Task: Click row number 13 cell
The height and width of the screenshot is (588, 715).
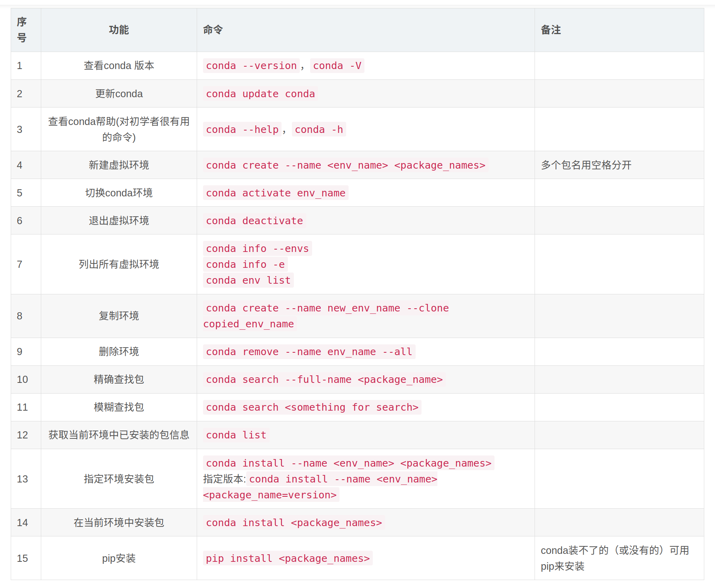Action: pos(26,479)
